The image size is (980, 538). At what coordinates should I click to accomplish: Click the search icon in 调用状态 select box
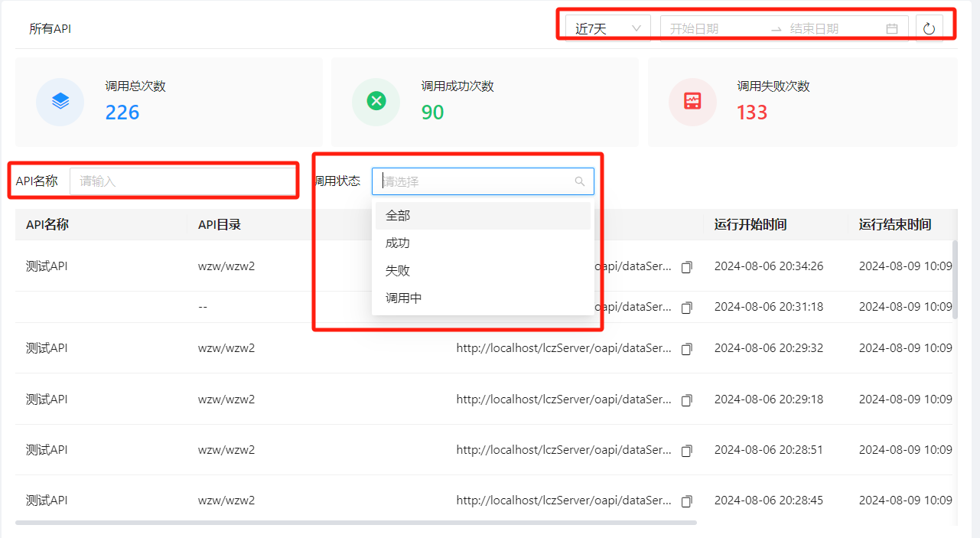pos(579,181)
